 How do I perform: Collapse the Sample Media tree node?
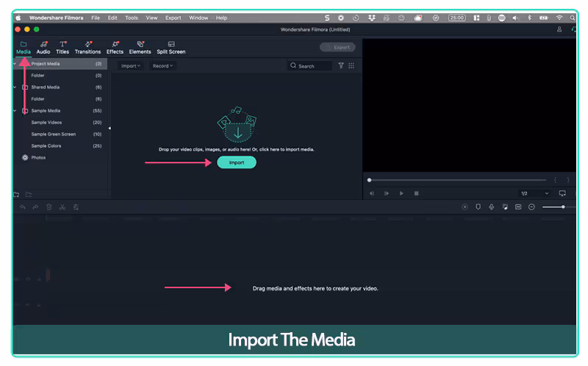[15, 111]
